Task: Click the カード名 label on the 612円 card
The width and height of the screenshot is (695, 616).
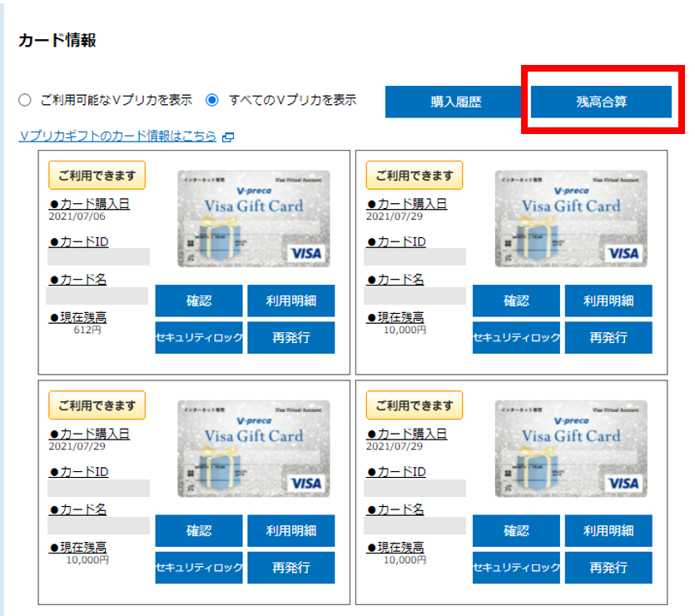Action: coord(78,280)
